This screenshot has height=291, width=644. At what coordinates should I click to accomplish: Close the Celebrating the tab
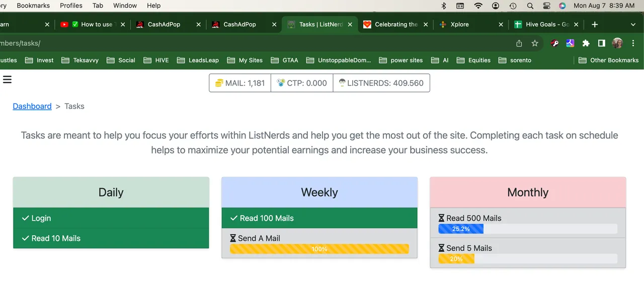click(x=425, y=24)
